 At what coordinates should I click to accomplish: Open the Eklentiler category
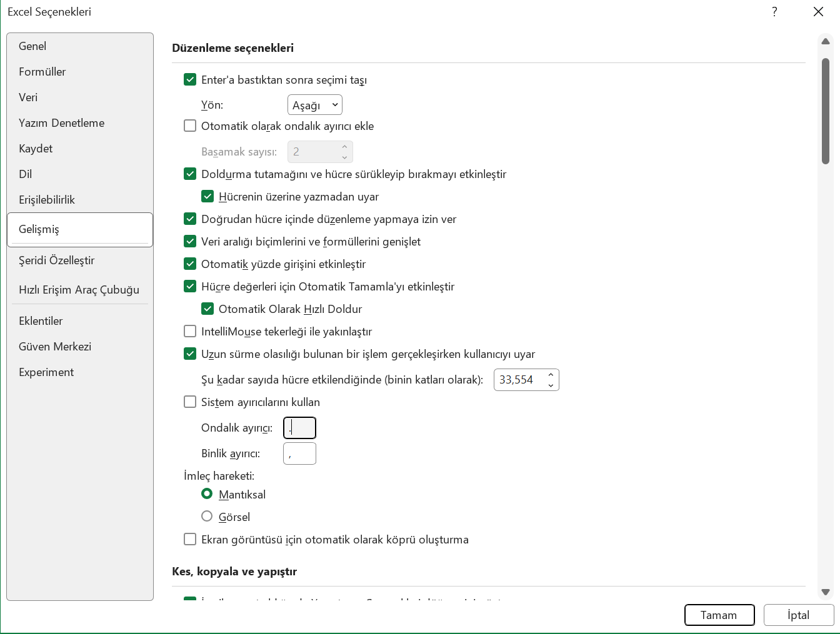[80, 321]
